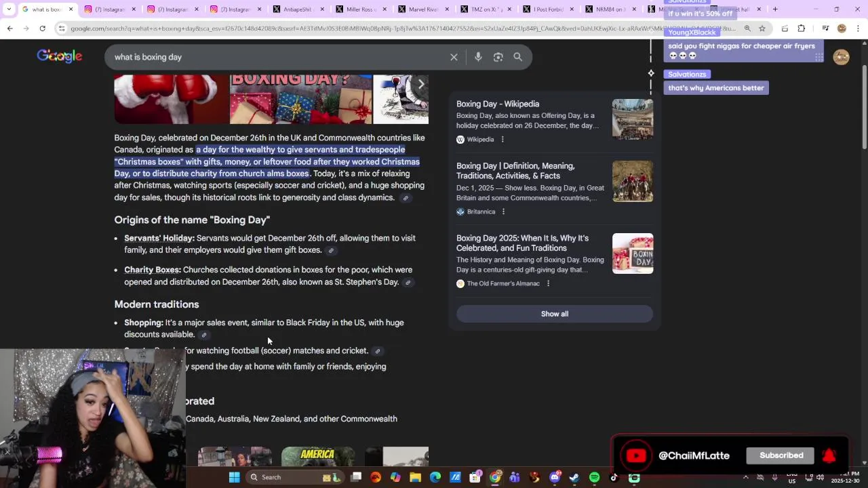Screen dimensions: 868x488
Task: Open Microsoft Teams from the taskbar
Action: pyautogui.click(x=515, y=477)
